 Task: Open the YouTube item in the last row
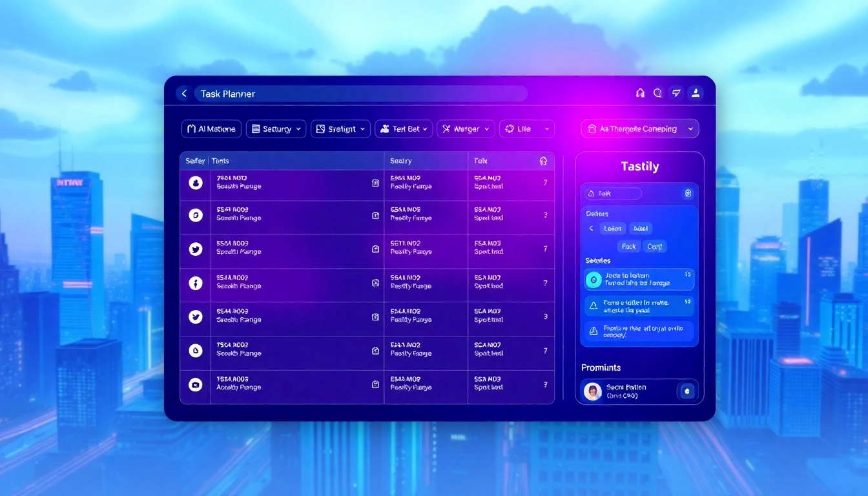[x=195, y=384]
